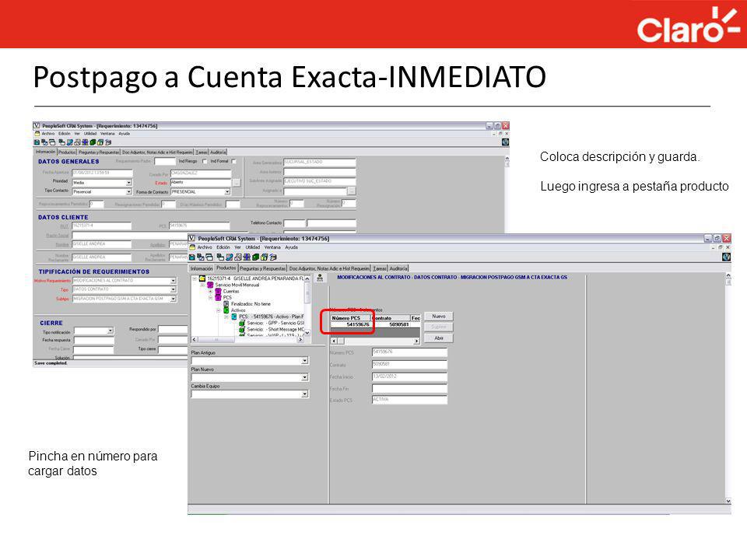Open Doc Adjuntos, Notas Adic tab in front window
The width and height of the screenshot is (747, 560).
click(x=329, y=268)
